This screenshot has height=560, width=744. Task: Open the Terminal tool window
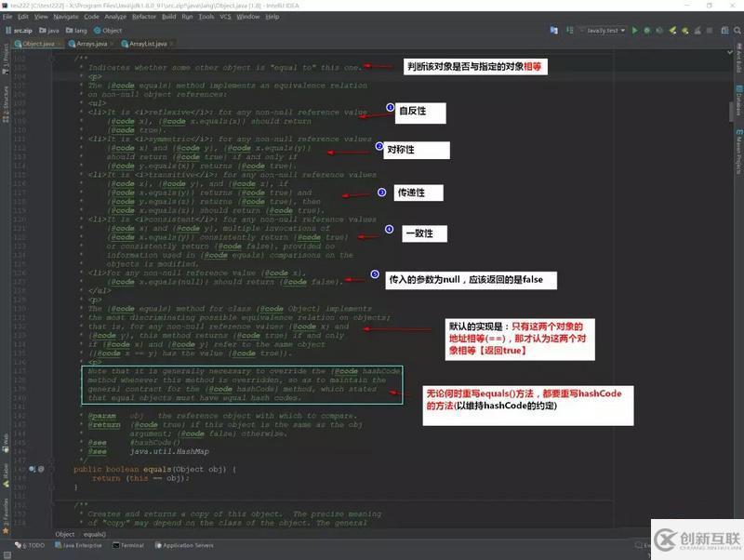128,545
